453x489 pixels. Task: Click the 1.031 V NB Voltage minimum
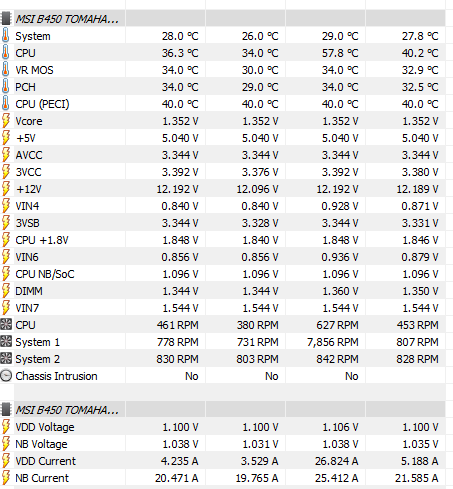260,444
